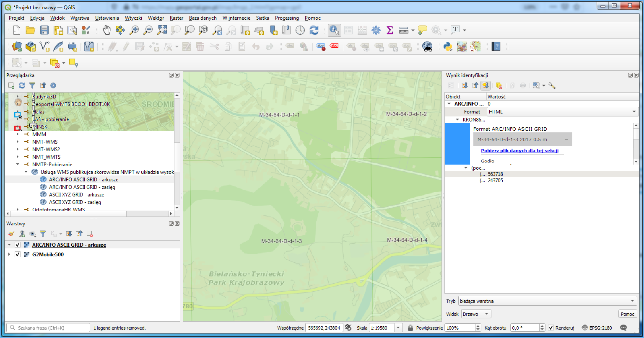
Task: Collapse the ARC/INFO ASCII GRID layer in Warstwy
Action: pos(9,245)
